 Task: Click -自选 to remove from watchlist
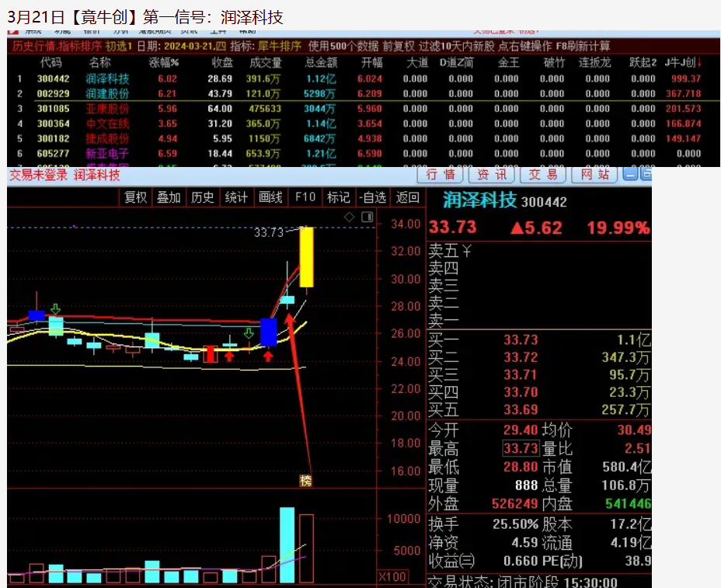(371, 197)
